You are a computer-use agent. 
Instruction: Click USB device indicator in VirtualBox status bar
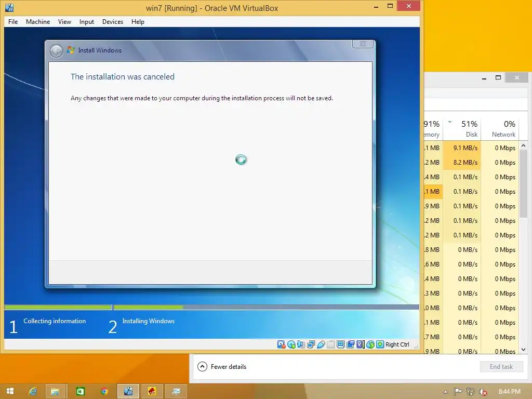[321, 344]
